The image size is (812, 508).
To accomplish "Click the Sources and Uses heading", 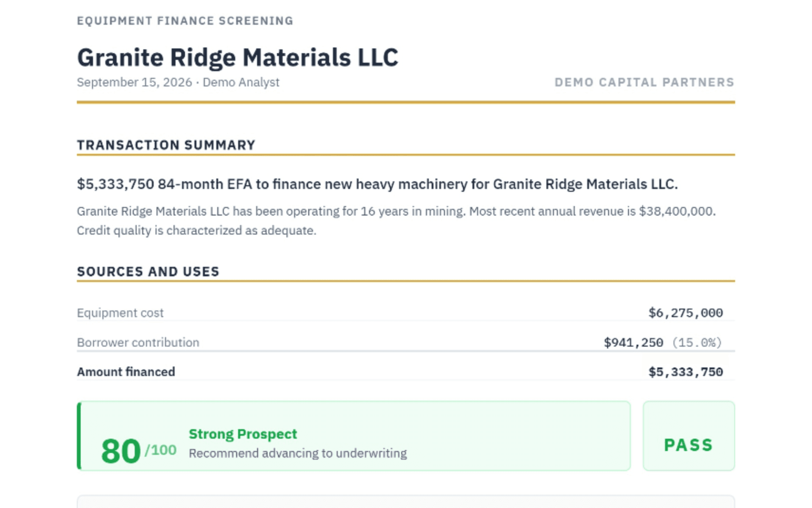I will (148, 272).
